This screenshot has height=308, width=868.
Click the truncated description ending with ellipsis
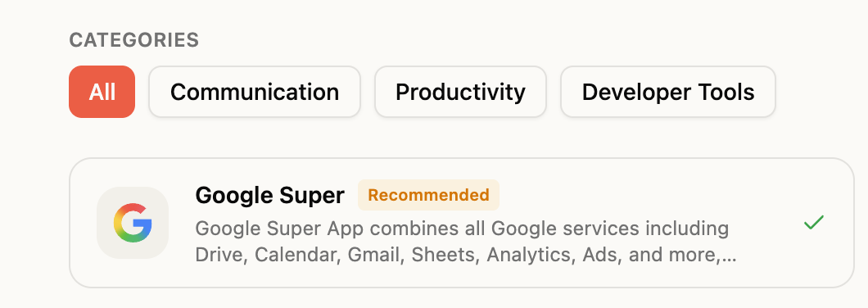coord(466,242)
